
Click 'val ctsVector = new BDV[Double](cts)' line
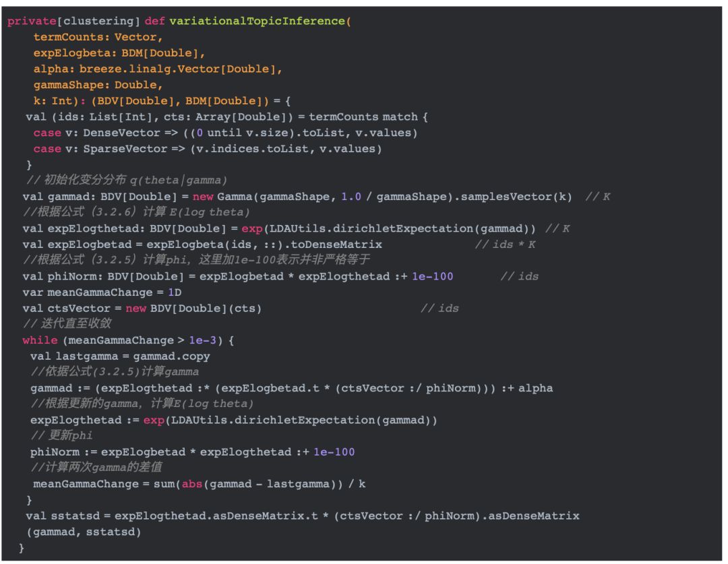point(142,309)
